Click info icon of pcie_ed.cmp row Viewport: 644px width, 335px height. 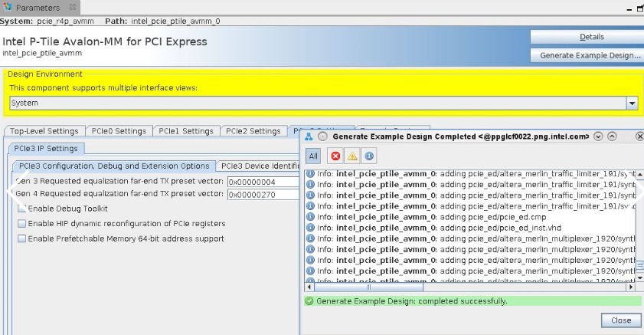point(310,217)
